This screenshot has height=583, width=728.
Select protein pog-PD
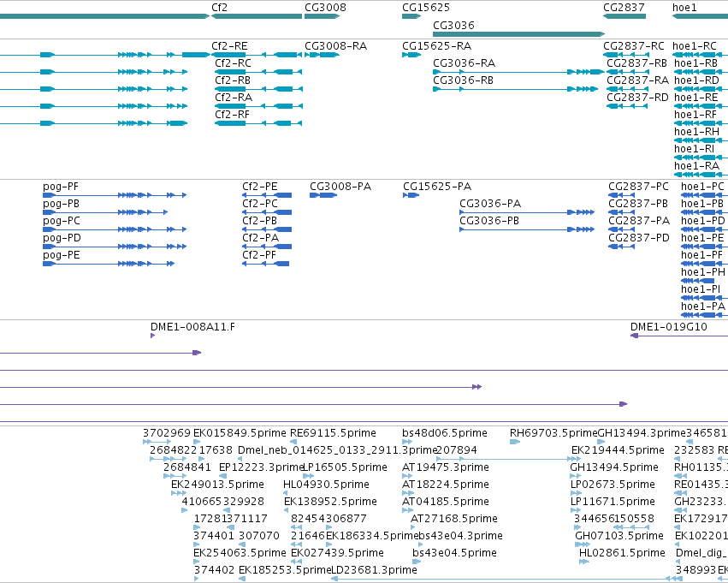coord(115,247)
